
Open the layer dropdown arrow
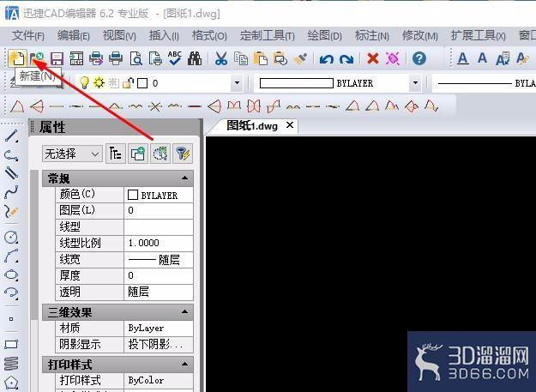click(x=237, y=82)
